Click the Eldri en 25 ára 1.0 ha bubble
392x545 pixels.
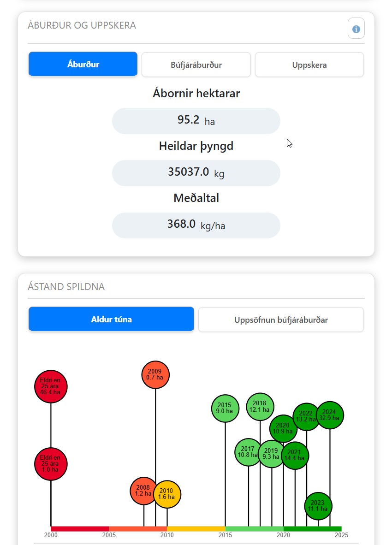(x=51, y=464)
